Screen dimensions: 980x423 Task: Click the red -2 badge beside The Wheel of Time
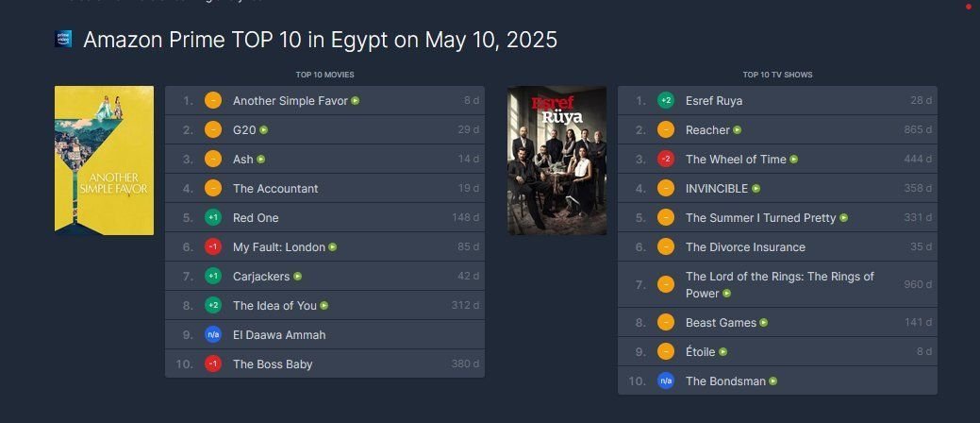click(x=666, y=160)
